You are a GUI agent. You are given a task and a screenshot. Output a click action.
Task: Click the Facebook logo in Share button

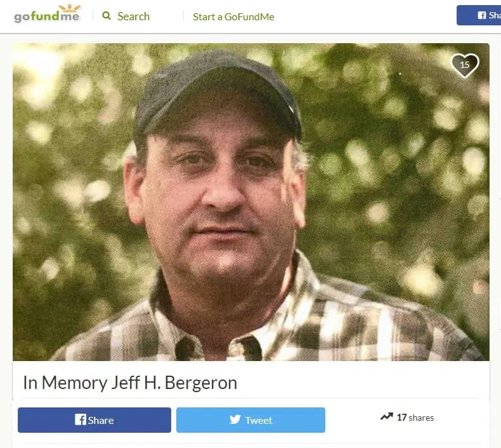pos(80,419)
